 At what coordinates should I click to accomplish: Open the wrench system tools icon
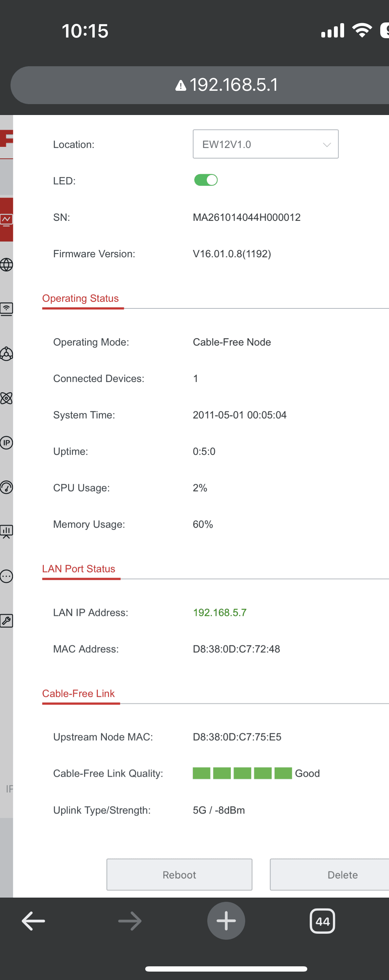point(6,621)
